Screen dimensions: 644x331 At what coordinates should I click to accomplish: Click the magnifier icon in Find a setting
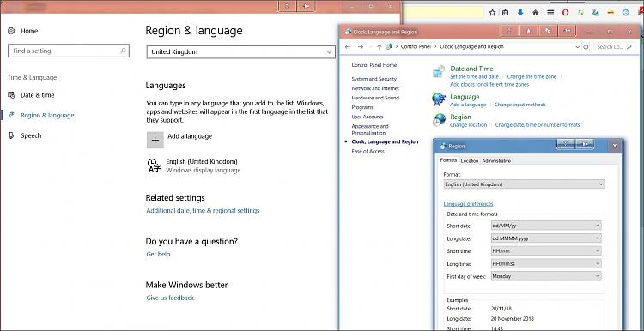[x=123, y=51]
